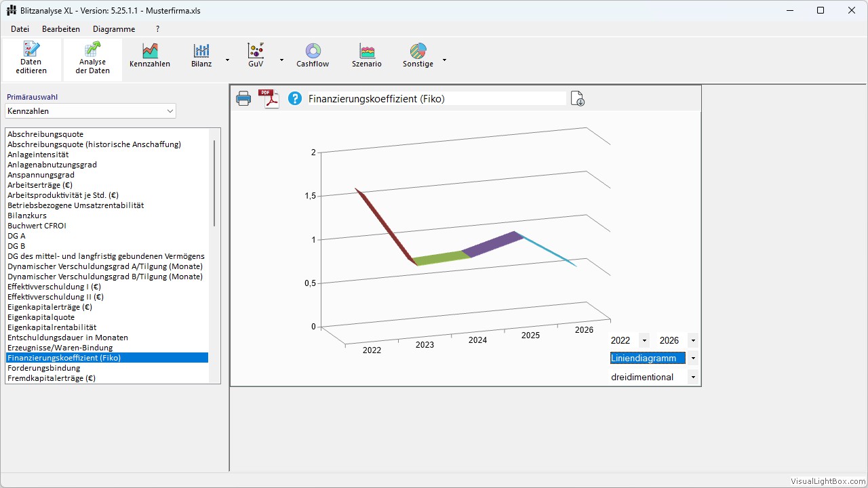Open the Szenario view

(x=367, y=56)
